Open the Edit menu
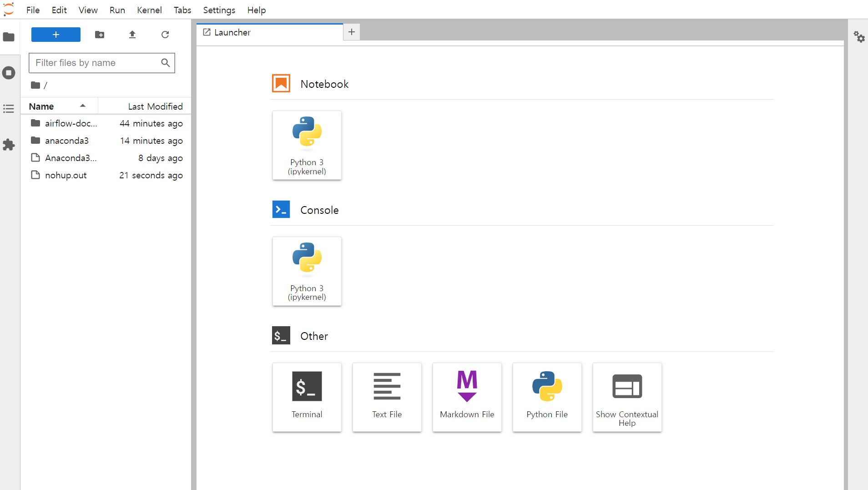This screenshot has height=490, width=868. pyautogui.click(x=59, y=10)
